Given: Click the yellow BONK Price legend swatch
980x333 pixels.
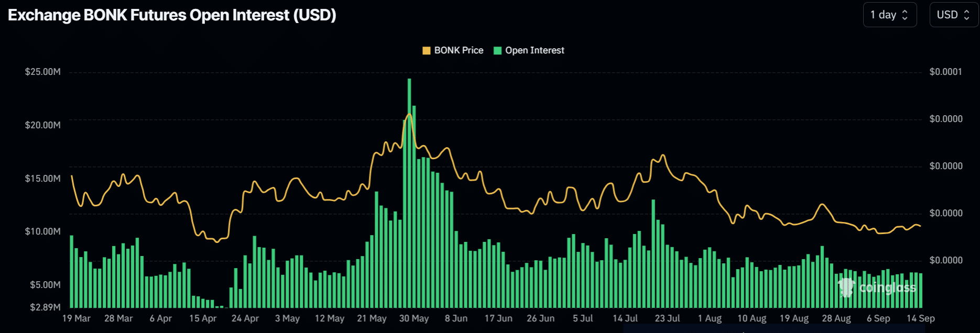Looking at the screenshot, I should (x=427, y=51).
